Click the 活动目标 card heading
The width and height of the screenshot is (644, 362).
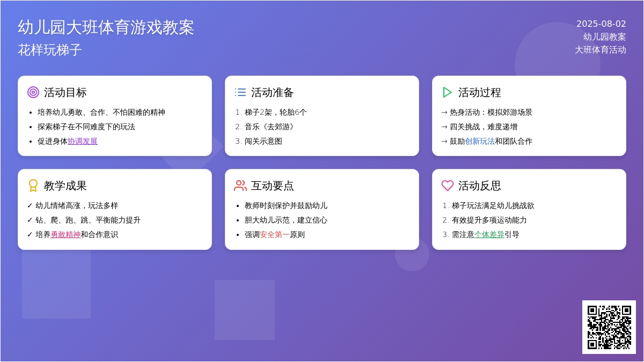[65, 92]
